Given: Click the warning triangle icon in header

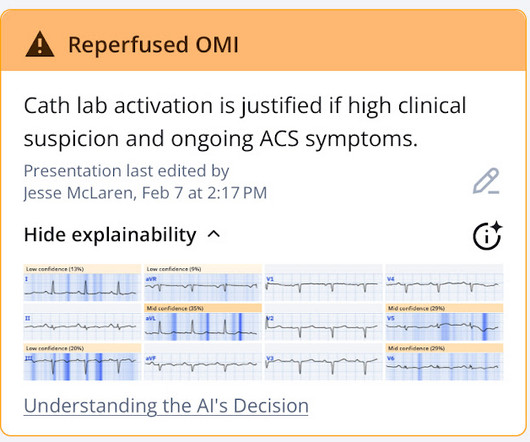Looking at the screenshot, I should coord(40,44).
